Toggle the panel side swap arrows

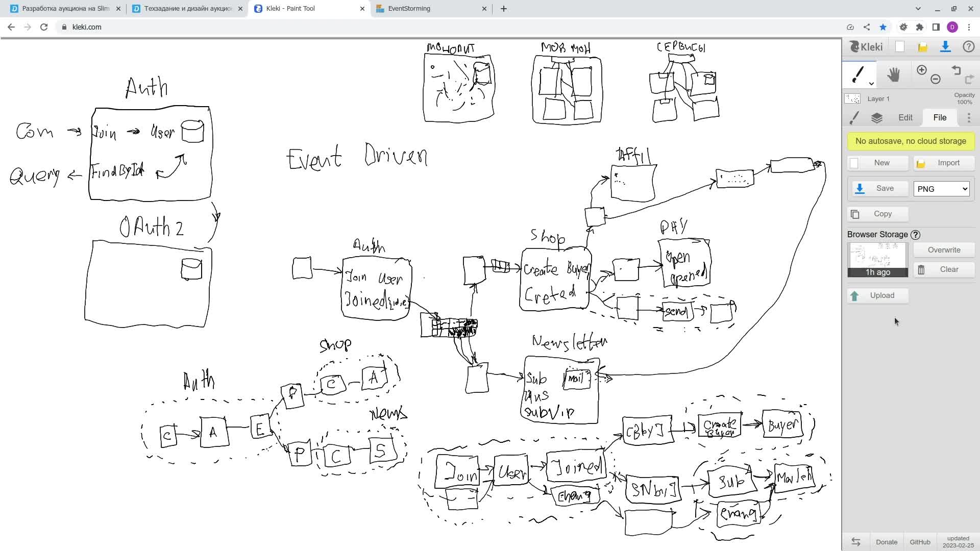pyautogui.click(x=856, y=542)
